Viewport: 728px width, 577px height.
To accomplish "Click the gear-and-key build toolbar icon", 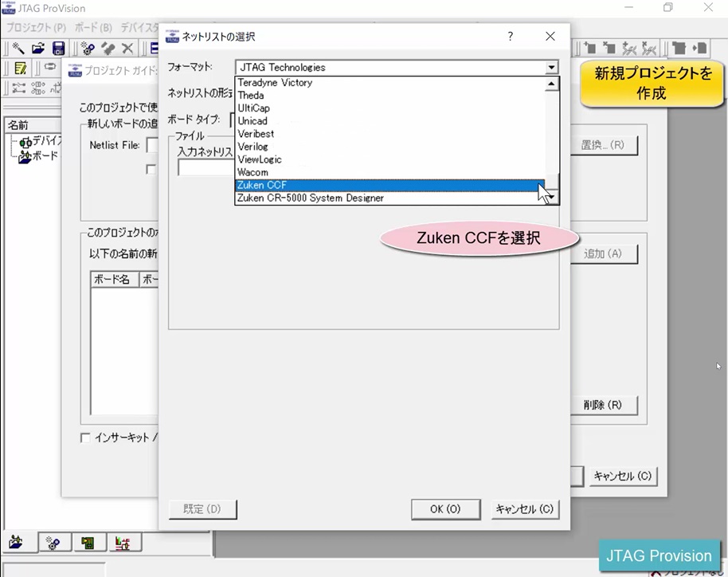I will pyautogui.click(x=88, y=48).
